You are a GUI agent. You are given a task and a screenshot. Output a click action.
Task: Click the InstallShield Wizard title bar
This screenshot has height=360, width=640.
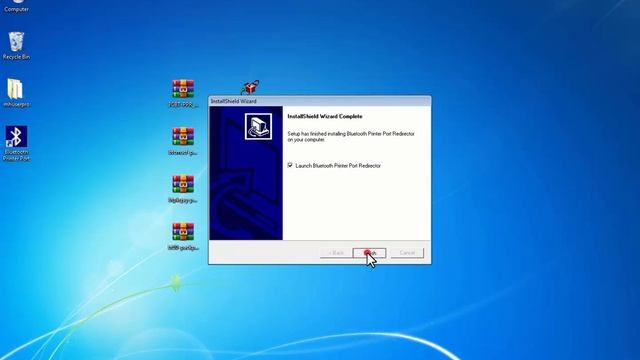(320, 101)
